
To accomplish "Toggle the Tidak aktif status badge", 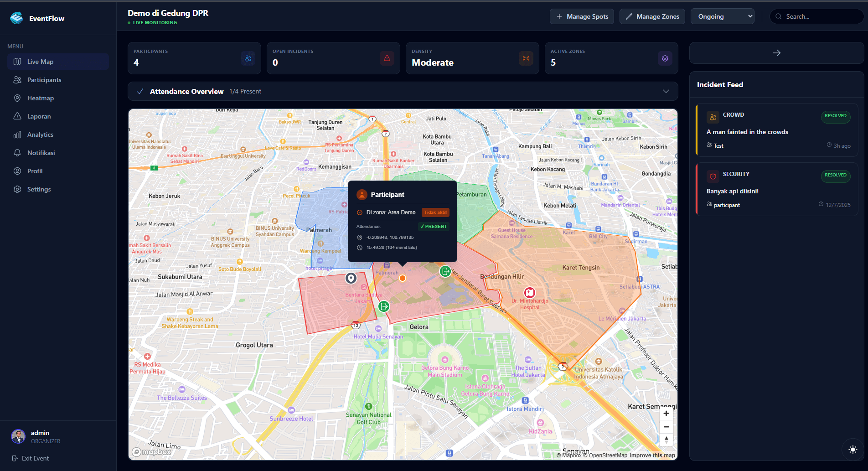I will [x=435, y=212].
